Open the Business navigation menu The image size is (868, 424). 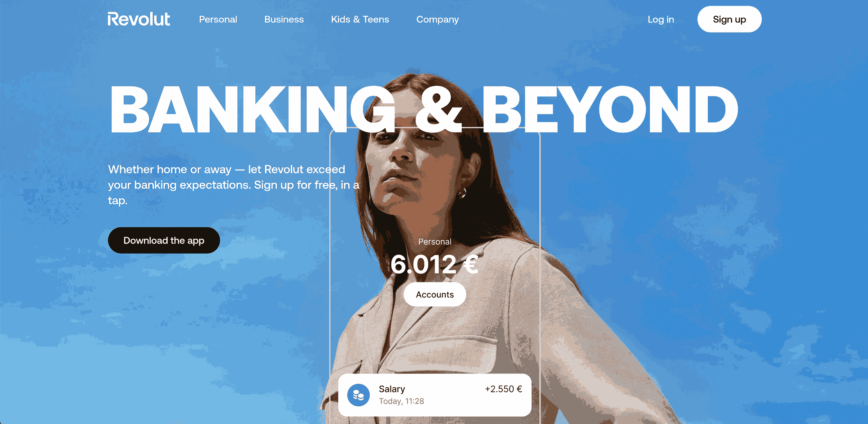click(x=284, y=19)
